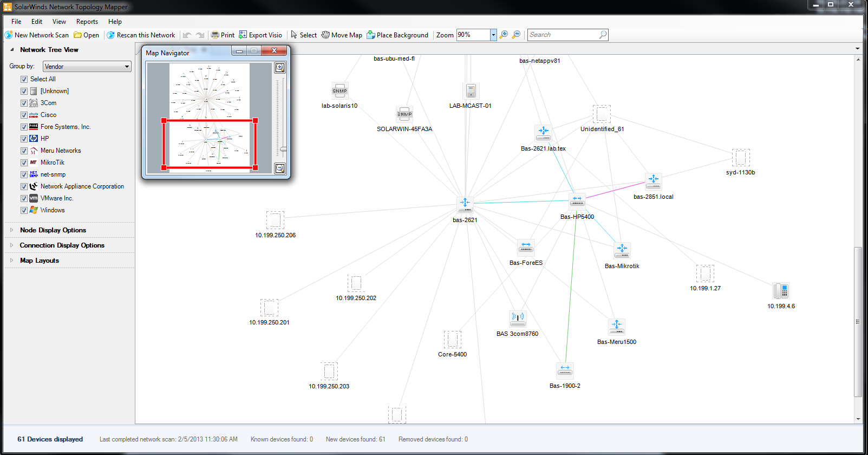Image resolution: width=868 pixels, height=455 pixels.
Task: Click the Map Navigator thumbnail preview
Action: pos(210,117)
